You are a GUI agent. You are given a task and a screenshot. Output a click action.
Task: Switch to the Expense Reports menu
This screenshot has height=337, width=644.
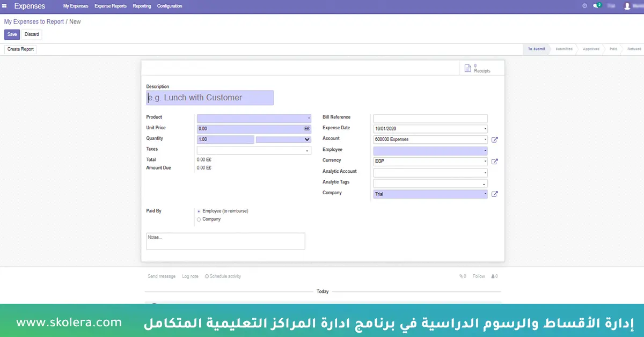click(x=110, y=6)
